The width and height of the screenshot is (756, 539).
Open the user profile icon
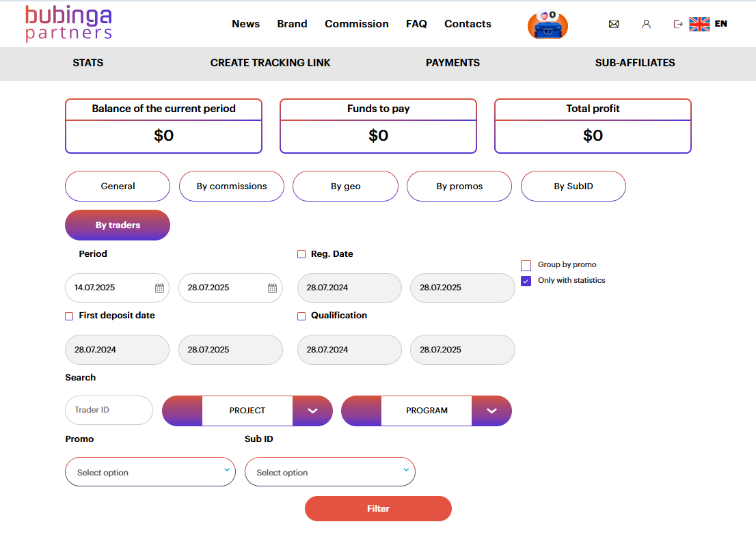[646, 24]
